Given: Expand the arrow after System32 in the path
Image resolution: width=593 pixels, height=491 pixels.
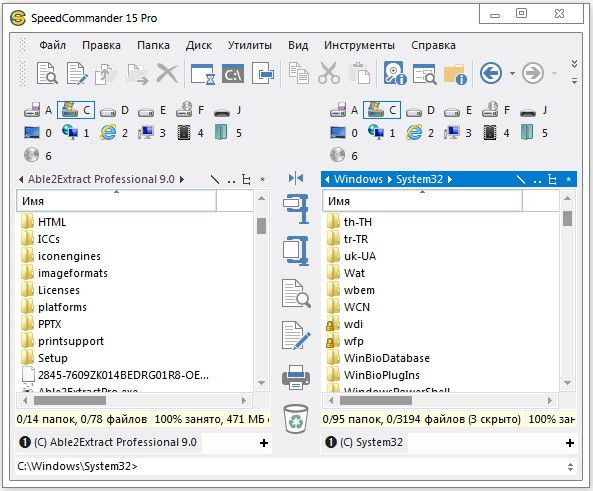Looking at the screenshot, I should point(450,179).
